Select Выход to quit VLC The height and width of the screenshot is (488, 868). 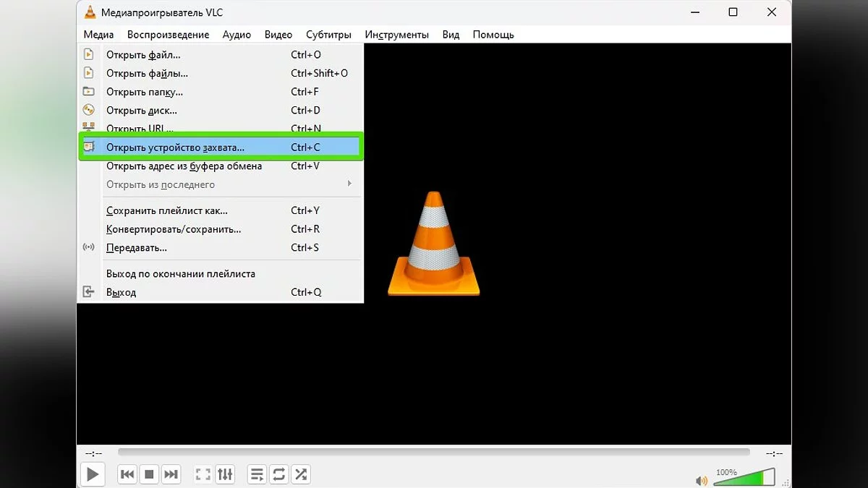click(220, 292)
